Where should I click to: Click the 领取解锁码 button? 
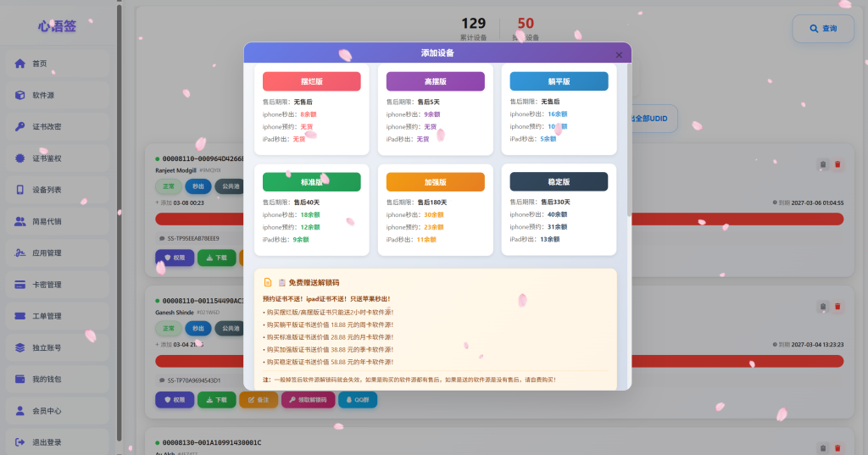pyautogui.click(x=309, y=400)
